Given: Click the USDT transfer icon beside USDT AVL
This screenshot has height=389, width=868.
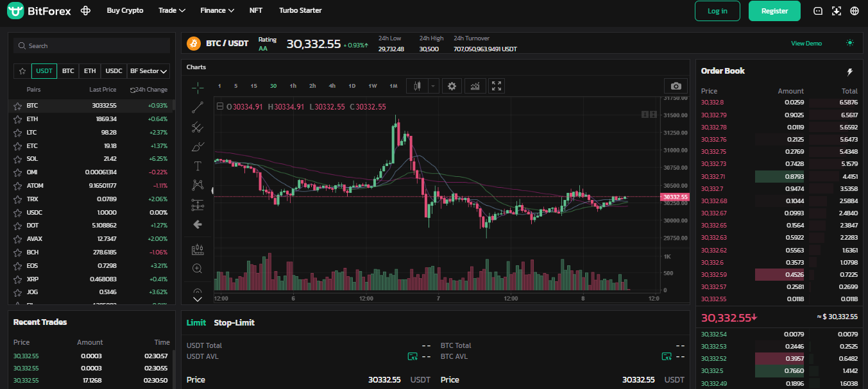Looking at the screenshot, I should [x=413, y=356].
